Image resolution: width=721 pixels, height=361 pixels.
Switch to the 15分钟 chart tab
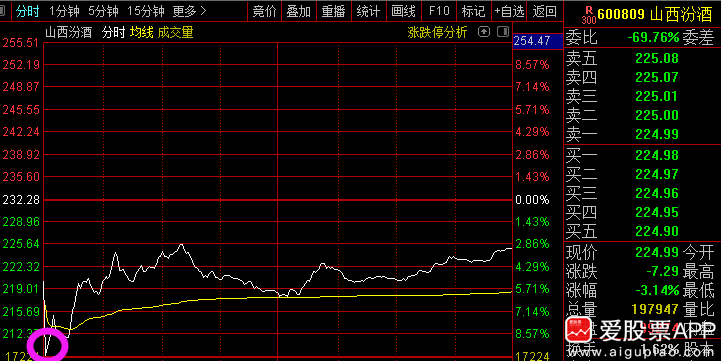146,11
